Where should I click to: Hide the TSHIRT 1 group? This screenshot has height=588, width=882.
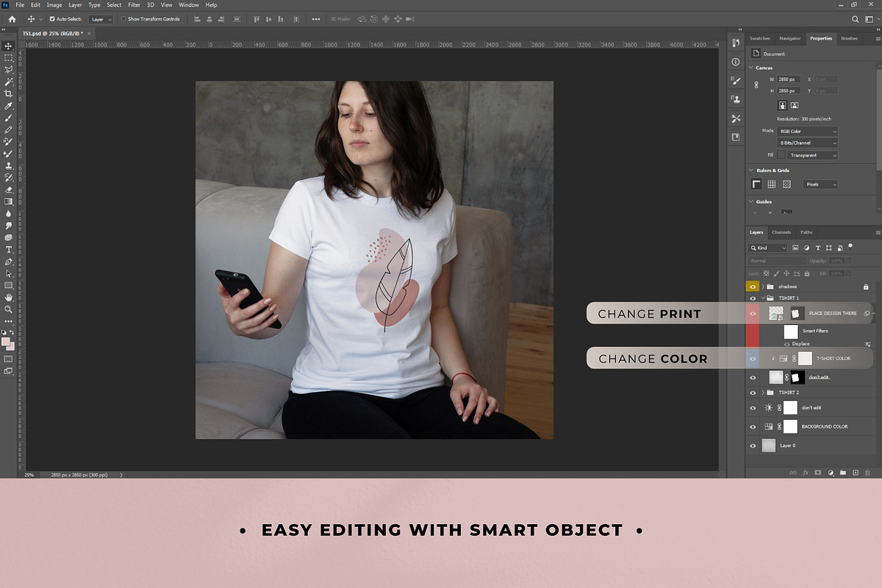pos(753,298)
